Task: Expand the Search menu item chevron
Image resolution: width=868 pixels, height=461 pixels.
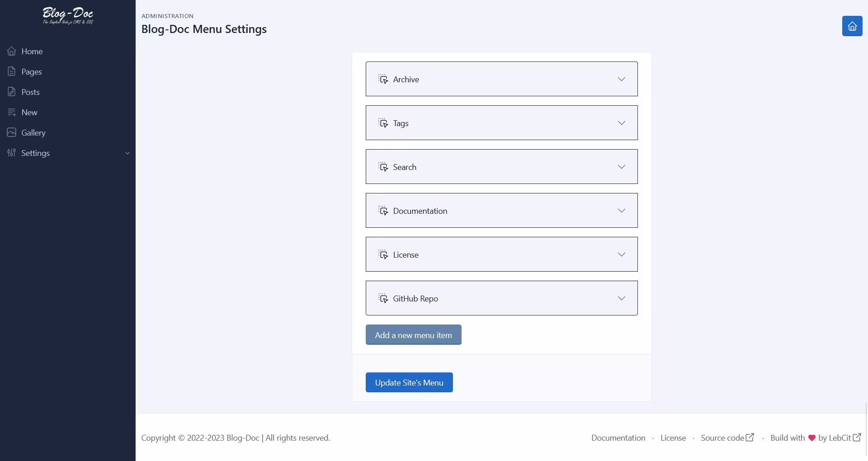Action: (x=622, y=167)
